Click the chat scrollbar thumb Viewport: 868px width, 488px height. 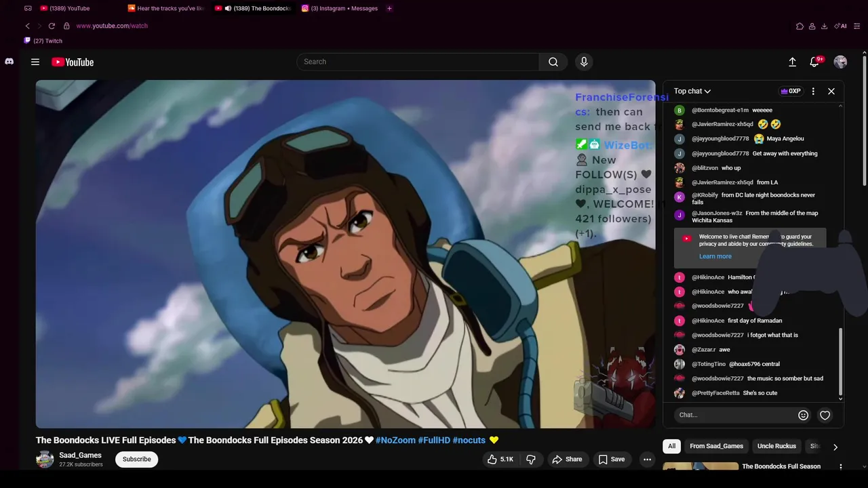840,362
